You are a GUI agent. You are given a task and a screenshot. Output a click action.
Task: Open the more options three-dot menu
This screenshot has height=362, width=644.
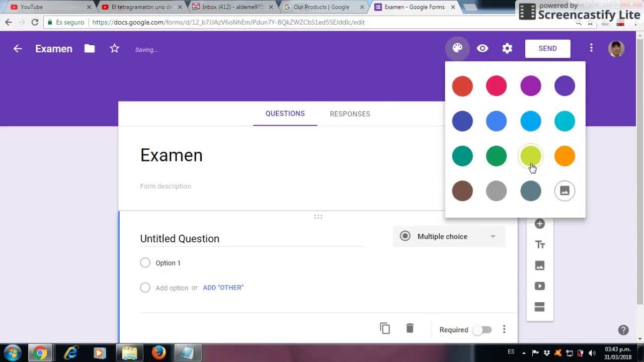[591, 48]
